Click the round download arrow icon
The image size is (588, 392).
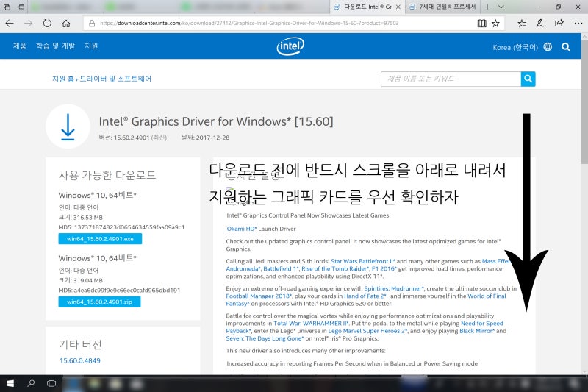click(68, 126)
